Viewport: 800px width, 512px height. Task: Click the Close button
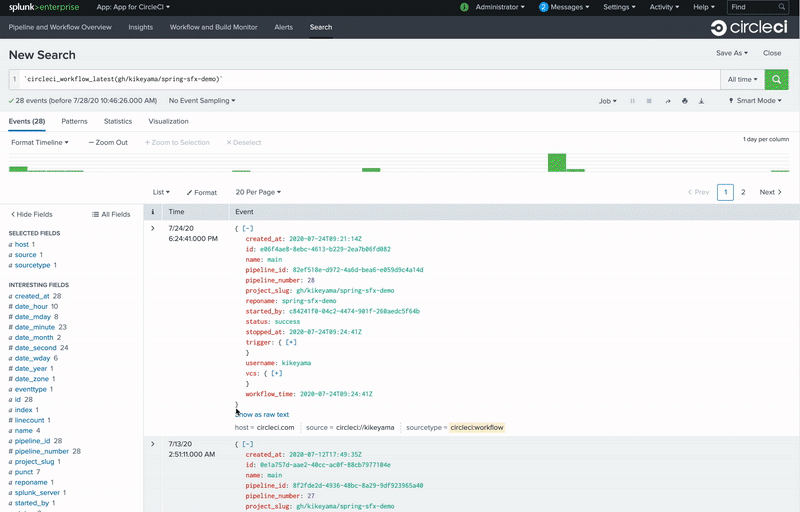[772, 53]
